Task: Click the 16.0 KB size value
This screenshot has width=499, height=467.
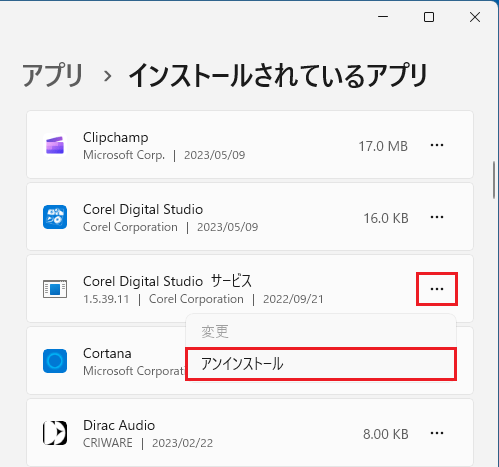Action: 386,218
